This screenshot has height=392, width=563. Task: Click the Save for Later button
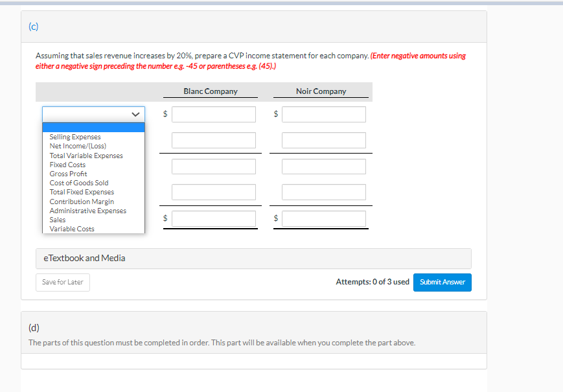tap(62, 282)
